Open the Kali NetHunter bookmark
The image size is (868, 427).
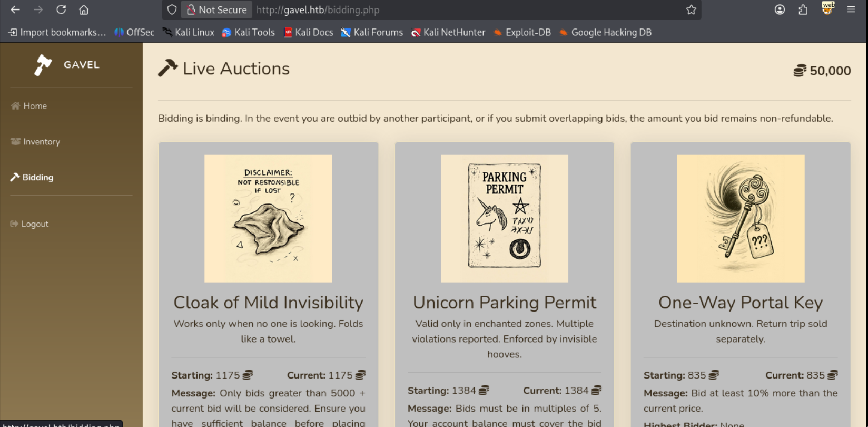(448, 32)
